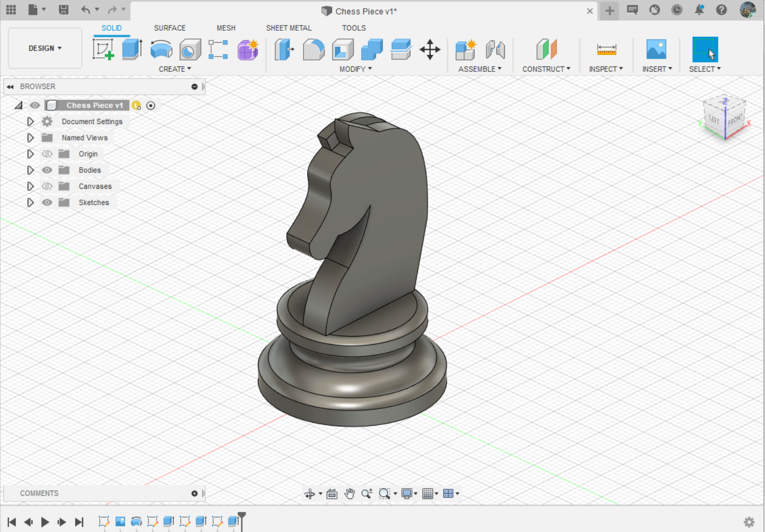Image resolution: width=765 pixels, height=532 pixels.
Task: Open the MODIFY menu label
Action: (x=355, y=69)
